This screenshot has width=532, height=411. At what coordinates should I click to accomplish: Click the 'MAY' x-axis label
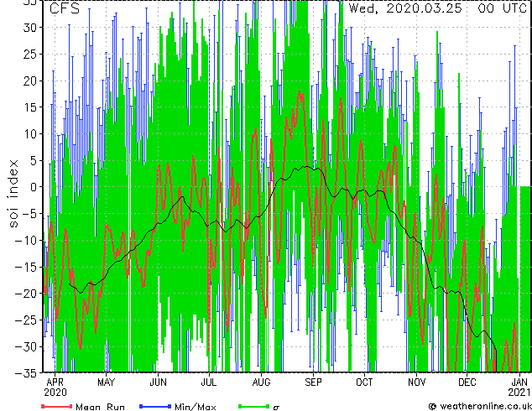pos(107,382)
